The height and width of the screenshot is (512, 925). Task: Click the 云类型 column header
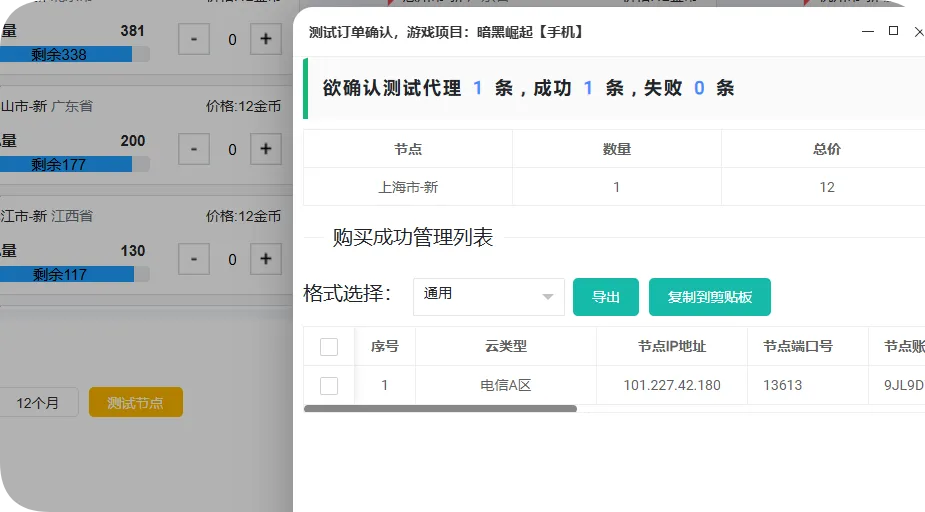(x=506, y=346)
